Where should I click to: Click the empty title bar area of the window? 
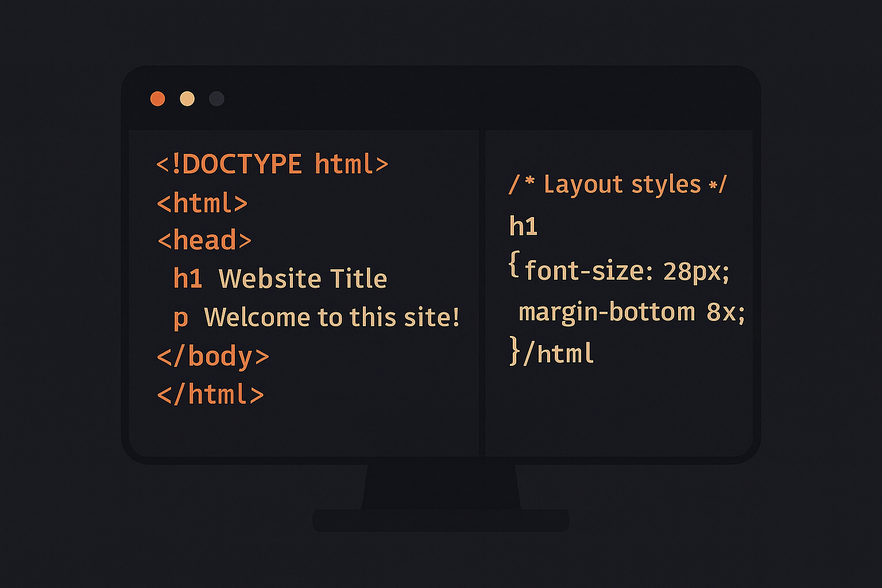459,99
